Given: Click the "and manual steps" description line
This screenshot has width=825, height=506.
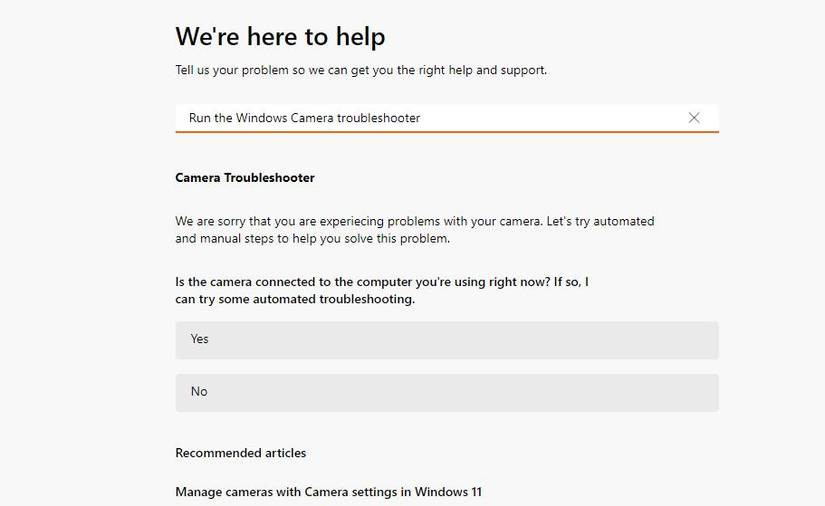Looking at the screenshot, I should pyautogui.click(x=312, y=239).
